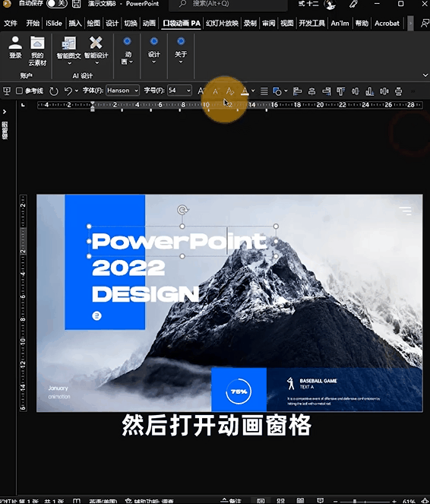
Task: Click the 搜索 search box
Action: [x=228, y=4]
